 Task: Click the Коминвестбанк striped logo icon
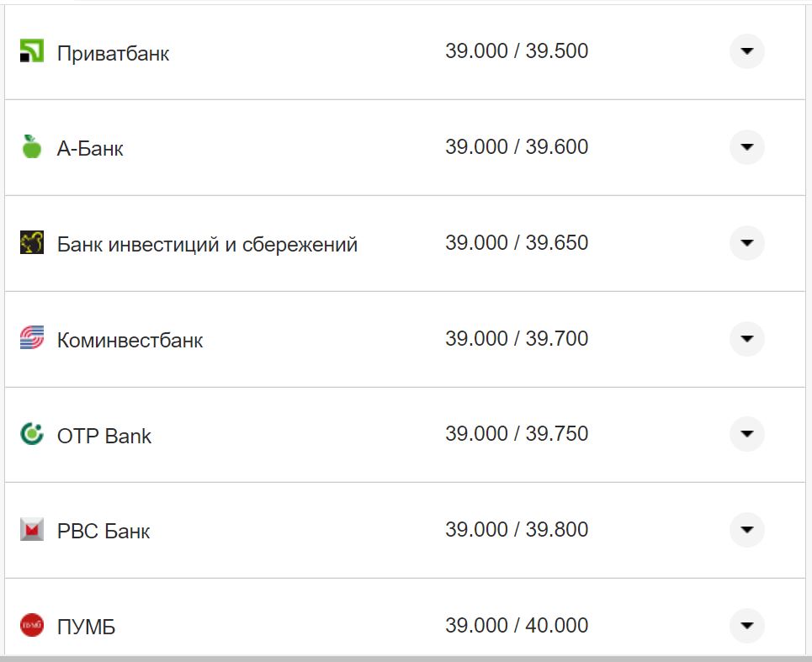point(31,339)
